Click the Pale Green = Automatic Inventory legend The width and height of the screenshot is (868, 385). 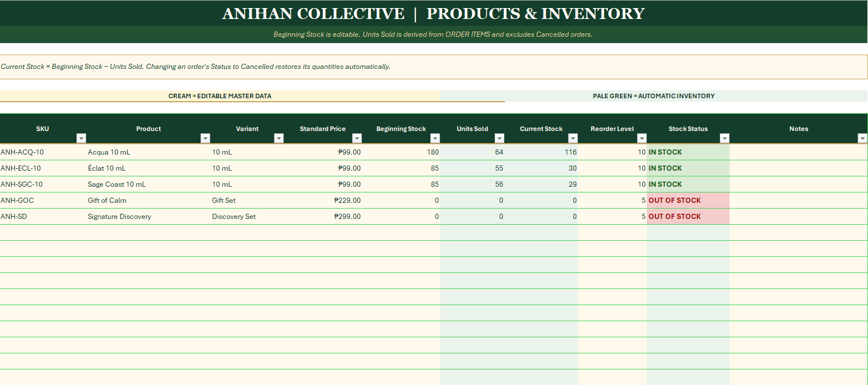[654, 96]
